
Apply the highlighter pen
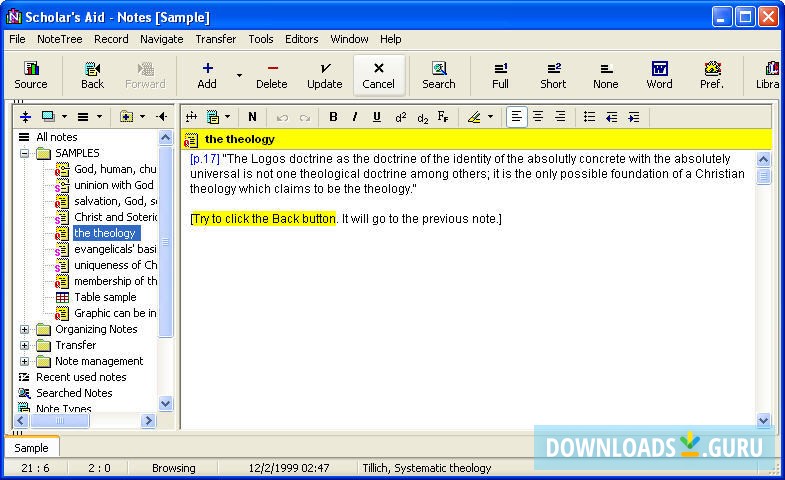pyautogui.click(x=474, y=117)
